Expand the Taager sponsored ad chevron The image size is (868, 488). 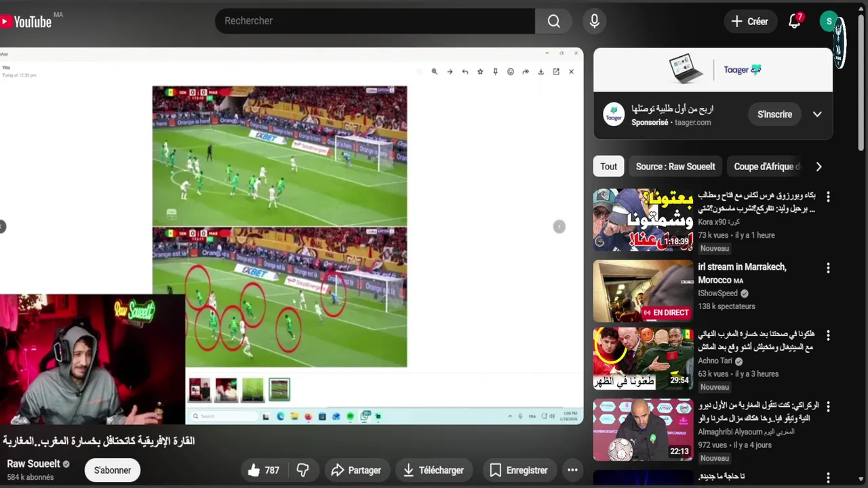(x=817, y=115)
